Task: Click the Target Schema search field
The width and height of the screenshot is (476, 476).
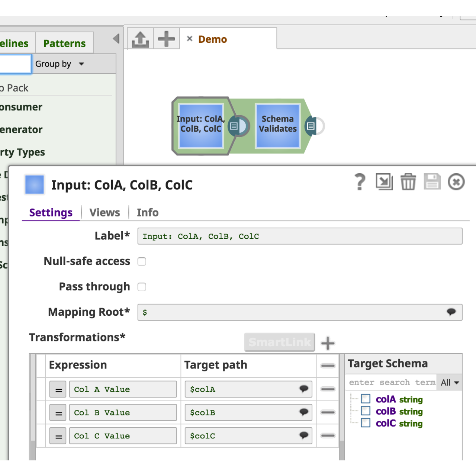Action: tap(390, 382)
